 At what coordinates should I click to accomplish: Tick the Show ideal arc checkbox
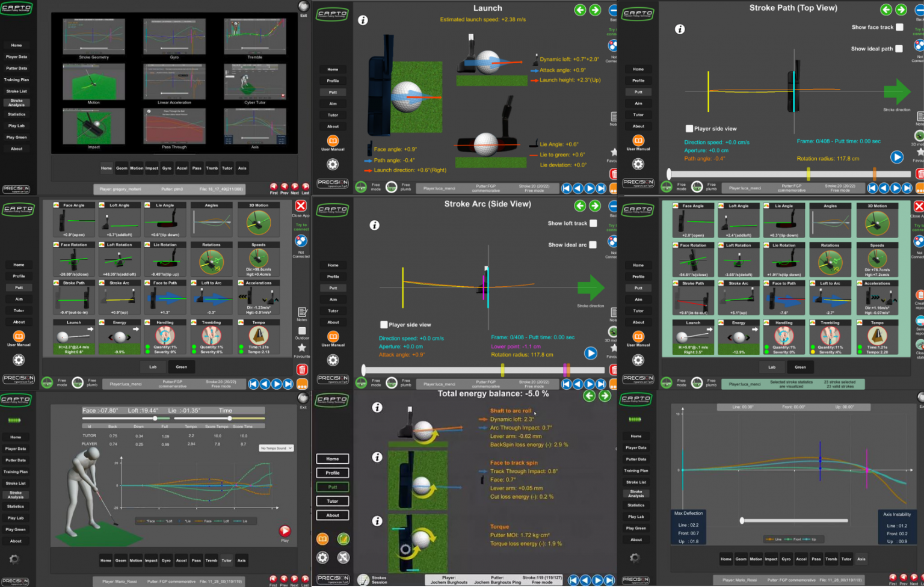coord(593,245)
